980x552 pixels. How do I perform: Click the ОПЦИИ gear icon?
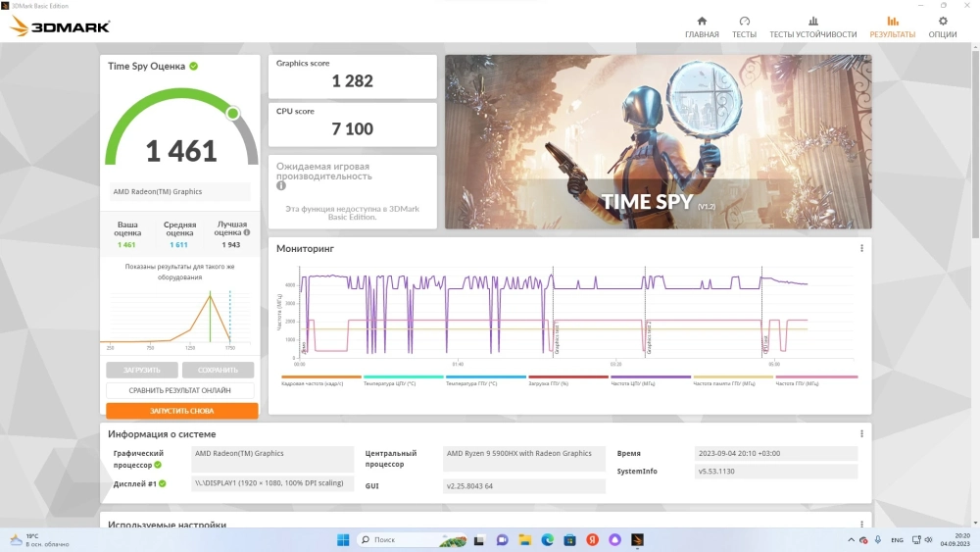tap(943, 21)
